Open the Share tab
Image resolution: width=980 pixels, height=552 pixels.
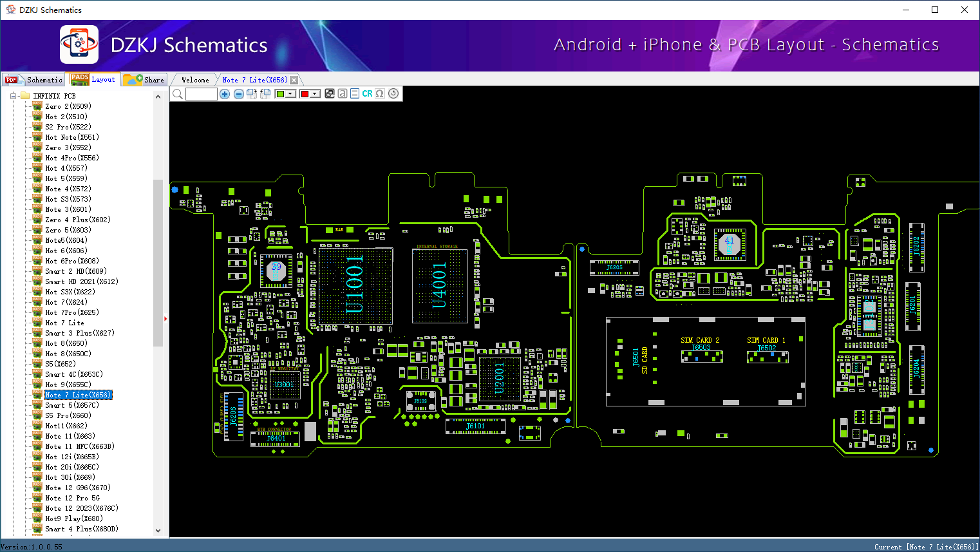pyautogui.click(x=144, y=80)
